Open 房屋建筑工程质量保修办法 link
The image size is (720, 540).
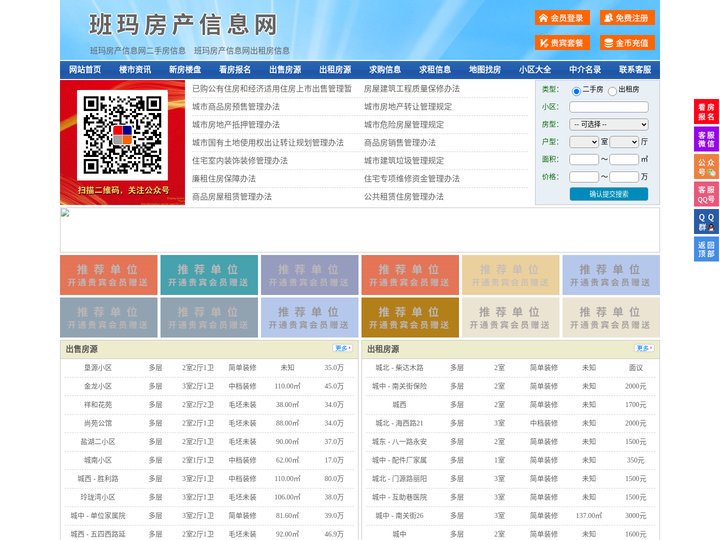(x=412, y=89)
